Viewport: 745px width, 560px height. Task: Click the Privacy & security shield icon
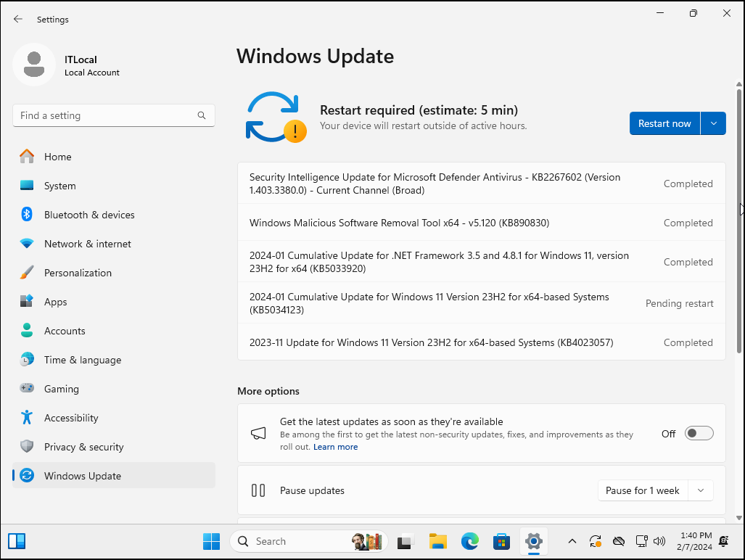[27, 447]
